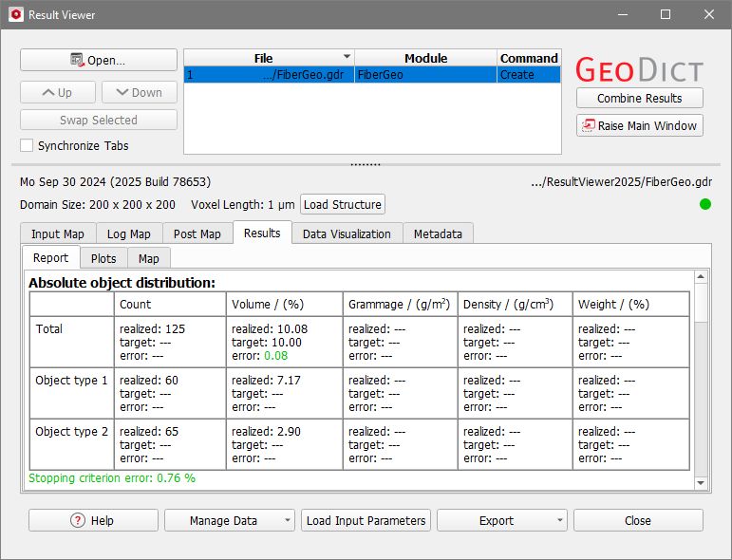This screenshot has width=732, height=560.
Task: Click the splitter handle dots below file list
Action: 366,164
